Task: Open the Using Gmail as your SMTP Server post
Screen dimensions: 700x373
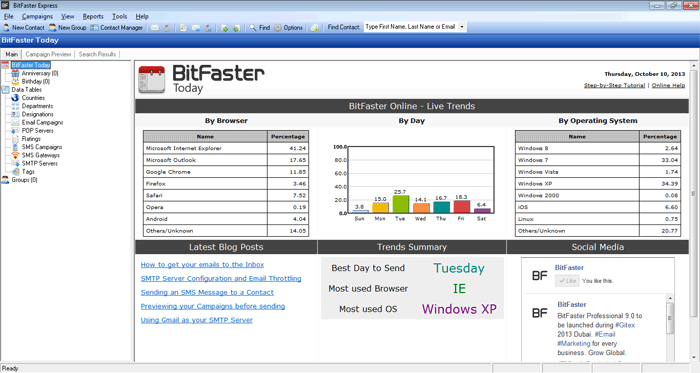Action: (x=196, y=320)
